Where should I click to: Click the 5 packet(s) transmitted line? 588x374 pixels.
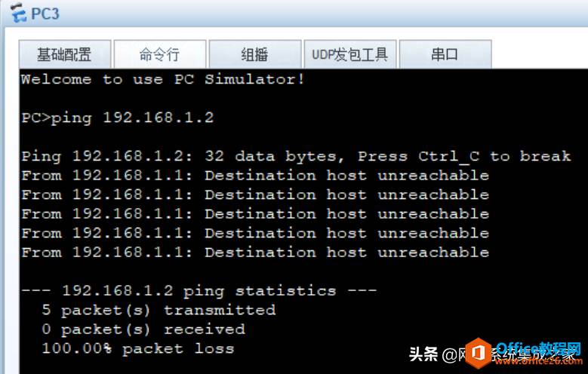(x=159, y=311)
